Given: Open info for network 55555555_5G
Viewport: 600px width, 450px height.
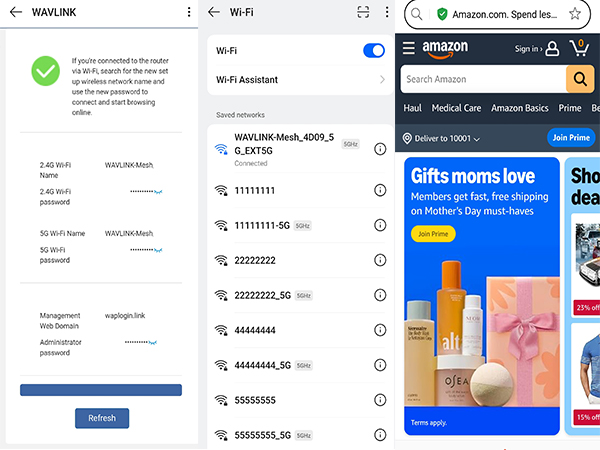Looking at the screenshot, I should 380,435.
